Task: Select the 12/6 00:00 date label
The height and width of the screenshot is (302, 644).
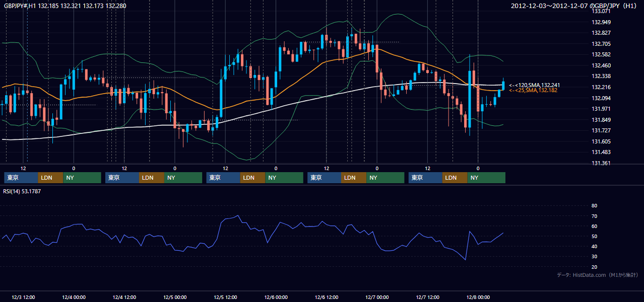Action: 276,297
